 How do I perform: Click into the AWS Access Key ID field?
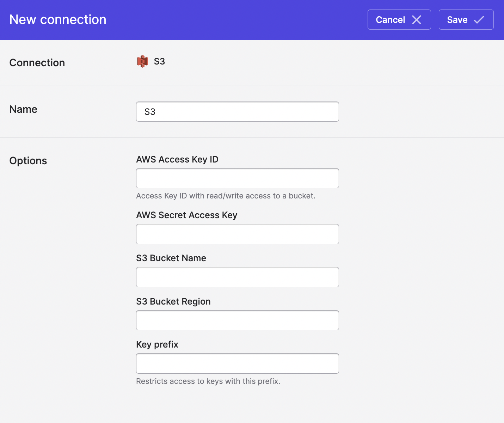pyautogui.click(x=238, y=178)
